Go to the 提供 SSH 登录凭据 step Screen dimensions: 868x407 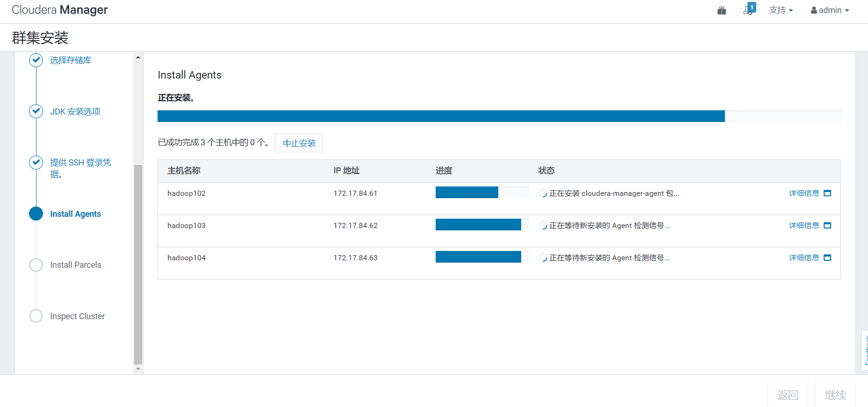(80, 168)
